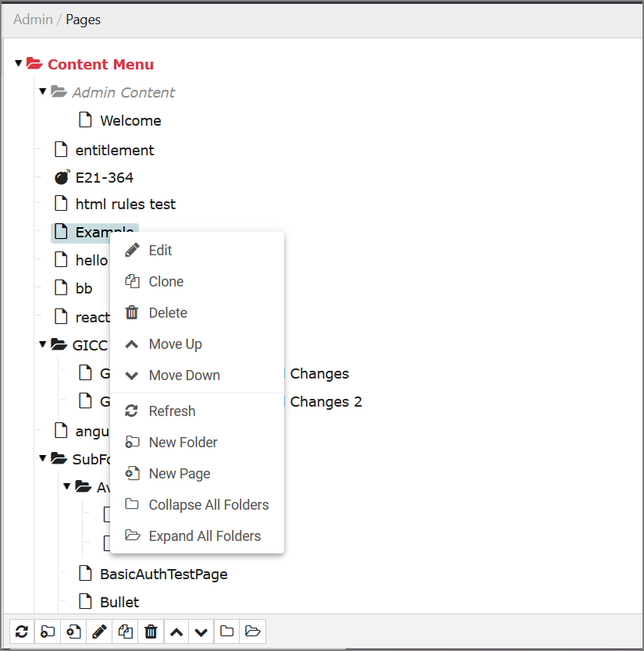The width and height of the screenshot is (644, 651).
Task: Click the GICC folder icon
Action: coord(59,344)
